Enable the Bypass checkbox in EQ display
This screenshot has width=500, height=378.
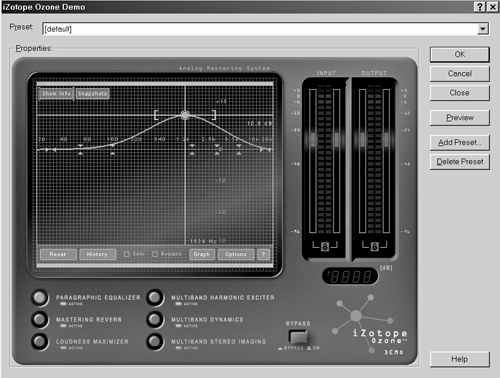tap(155, 254)
